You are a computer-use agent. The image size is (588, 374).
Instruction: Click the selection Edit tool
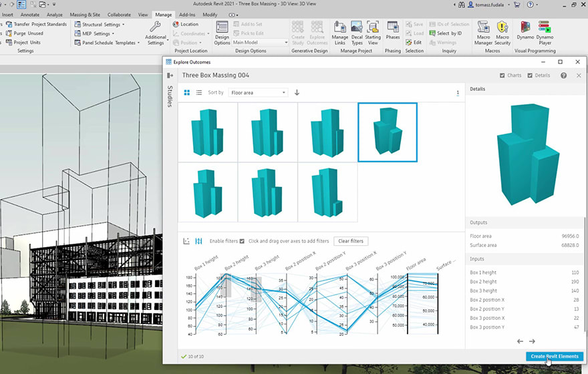click(414, 42)
